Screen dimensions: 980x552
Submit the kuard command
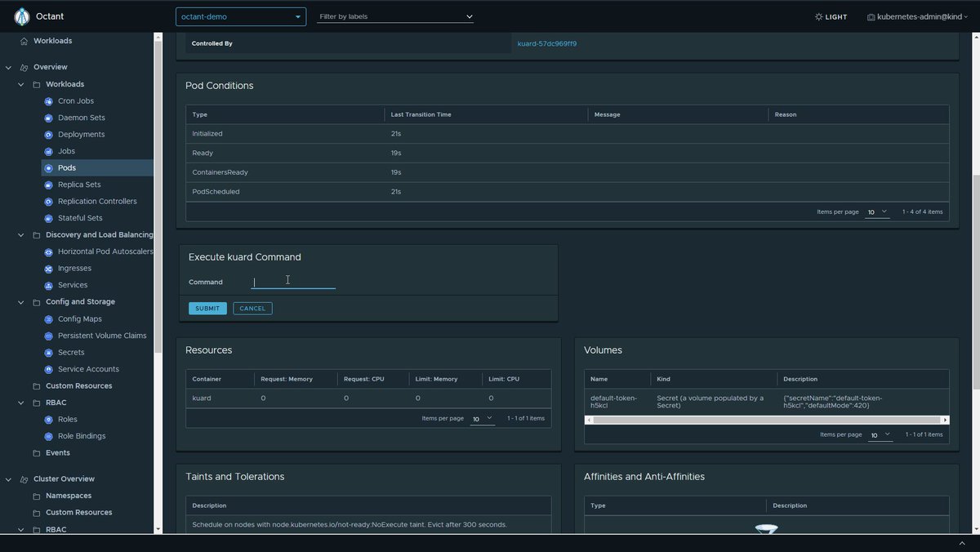point(207,309)
